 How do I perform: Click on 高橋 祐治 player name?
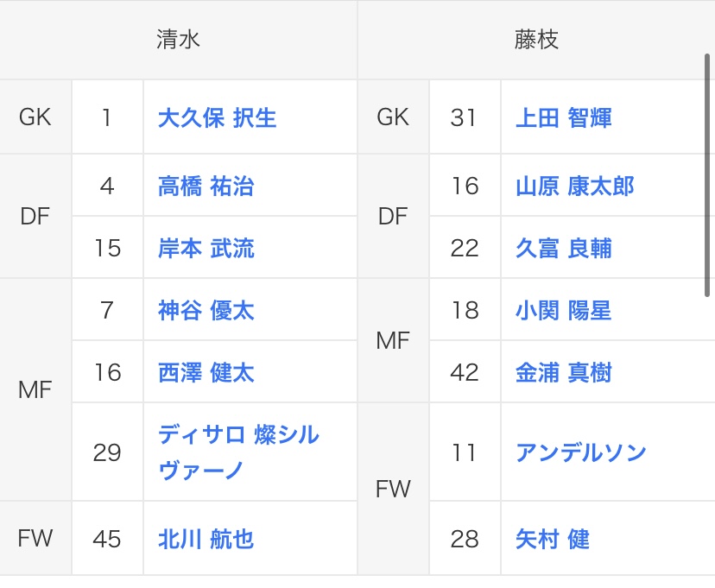(206, 187)
